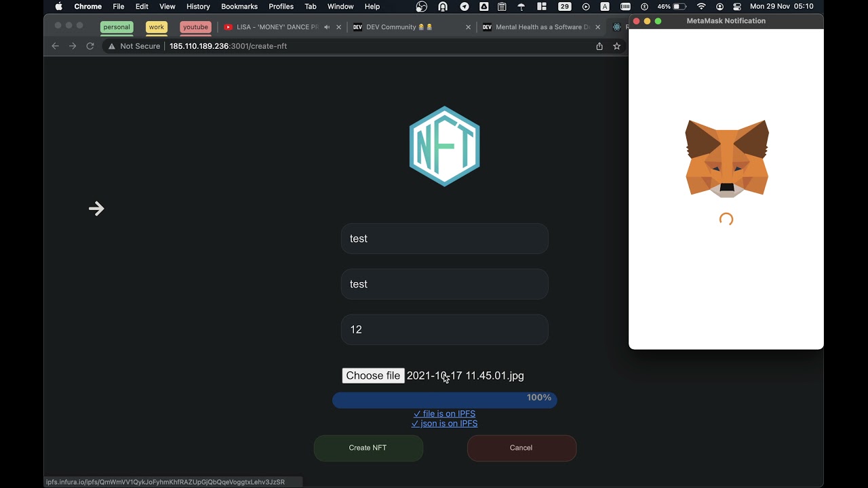868x488 pixels.
Task: Click the play-circle menu bar icon
Action: pyautogui.click(x=586, y=7)
